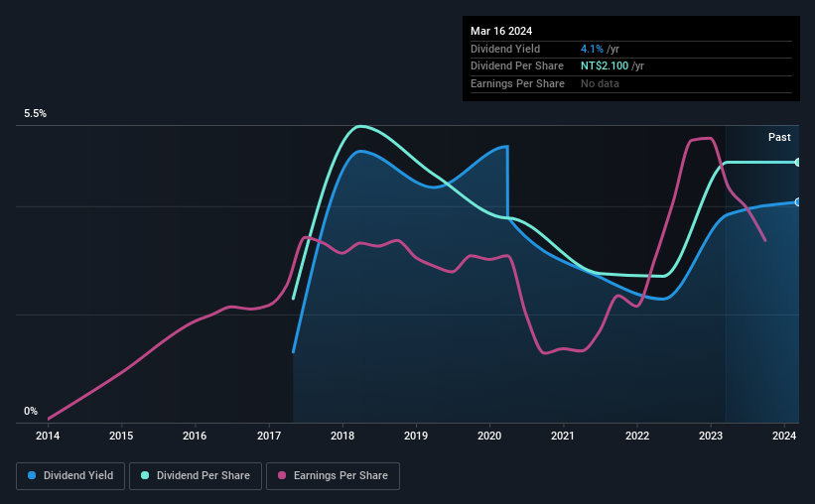Click the NT$2.100 dividend per share value

(x=605, y=66)
